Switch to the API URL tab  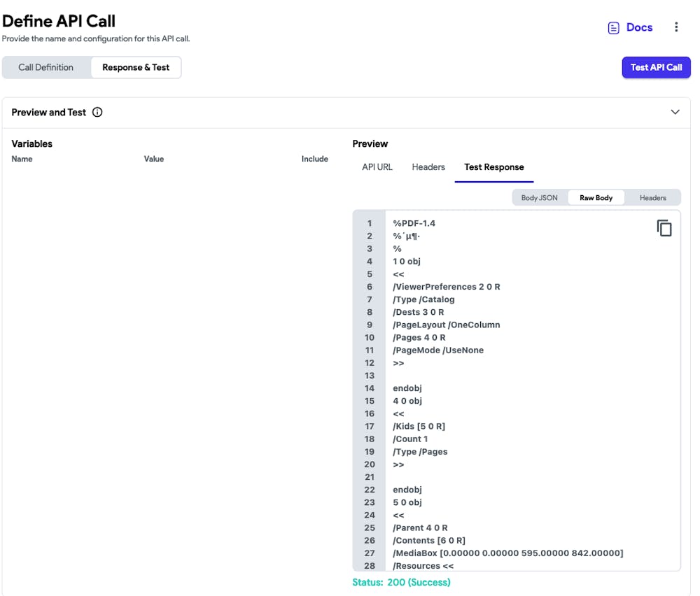pos(377,167)
